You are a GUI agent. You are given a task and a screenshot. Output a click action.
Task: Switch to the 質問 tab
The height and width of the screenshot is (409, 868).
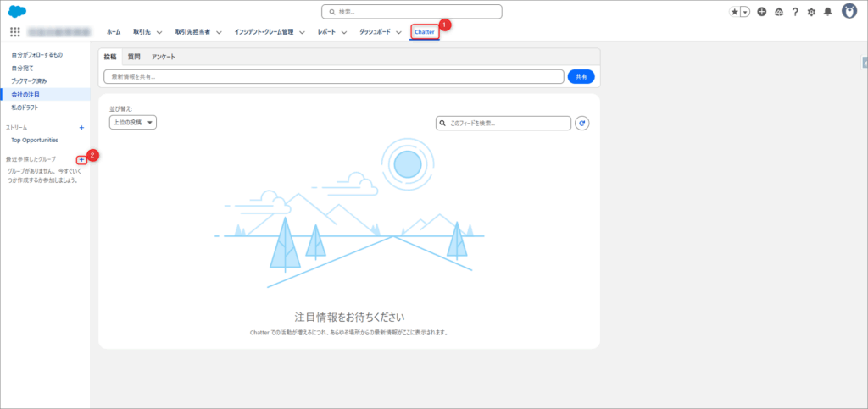(134, 57)
